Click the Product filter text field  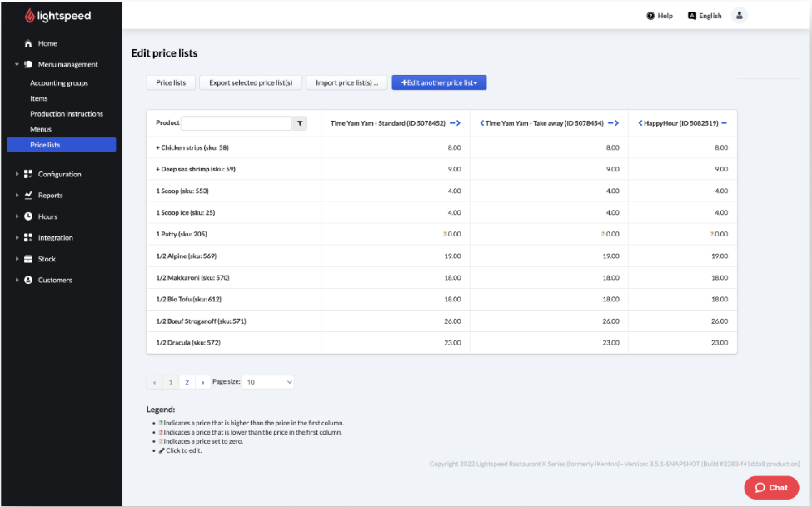point(236,123)
